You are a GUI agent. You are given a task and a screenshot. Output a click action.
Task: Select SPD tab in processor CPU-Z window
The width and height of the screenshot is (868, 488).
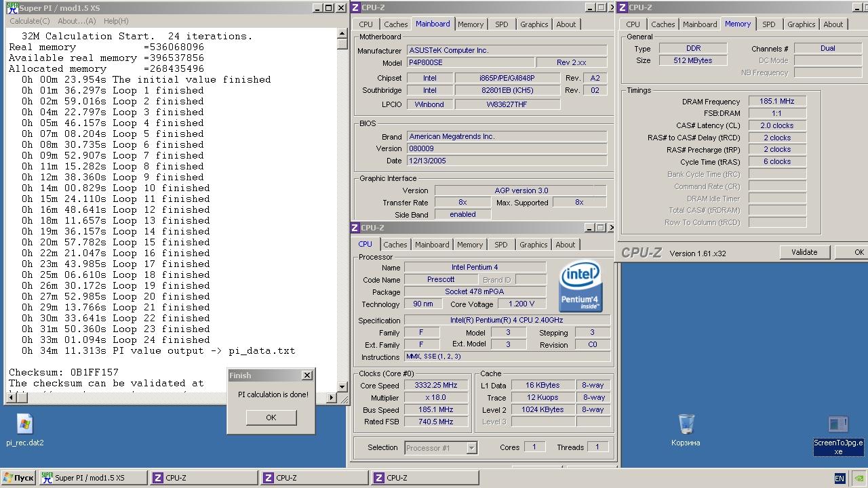(500, 245)
